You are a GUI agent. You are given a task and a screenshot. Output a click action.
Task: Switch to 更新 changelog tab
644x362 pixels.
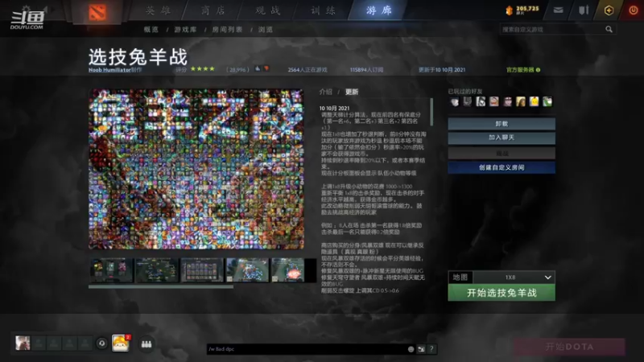click(352, 92)
